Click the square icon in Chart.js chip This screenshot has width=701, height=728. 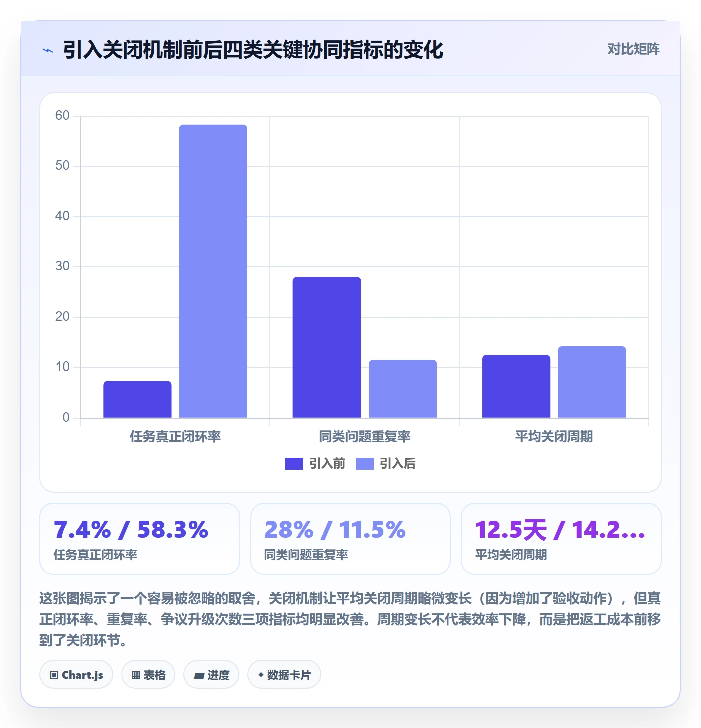coord(54,675)
